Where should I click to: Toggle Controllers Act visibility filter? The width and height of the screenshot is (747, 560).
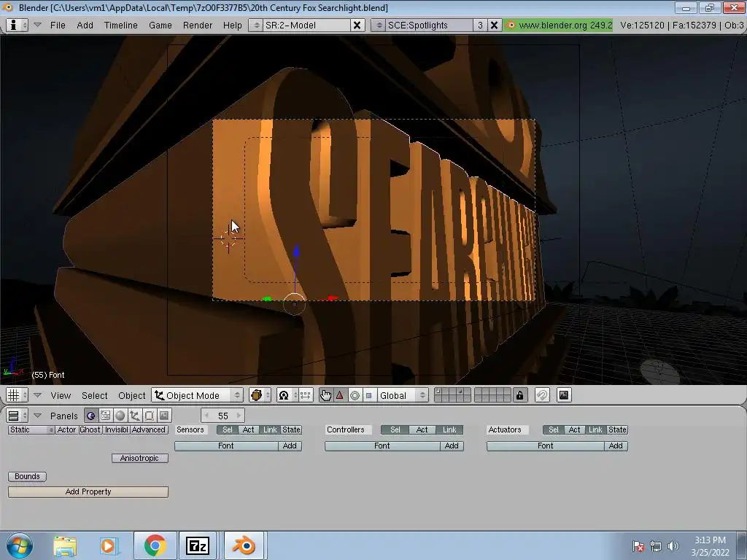(x=422, y=429)
